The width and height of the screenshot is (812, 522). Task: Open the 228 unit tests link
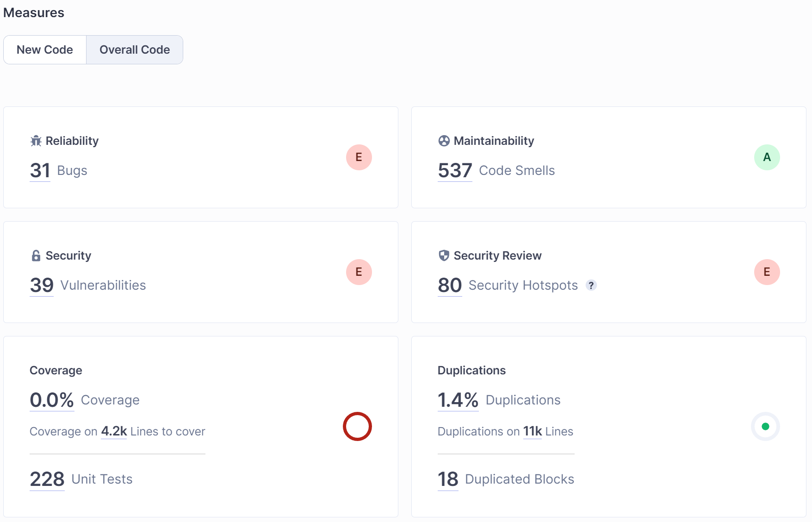click(x=47, y=479)
